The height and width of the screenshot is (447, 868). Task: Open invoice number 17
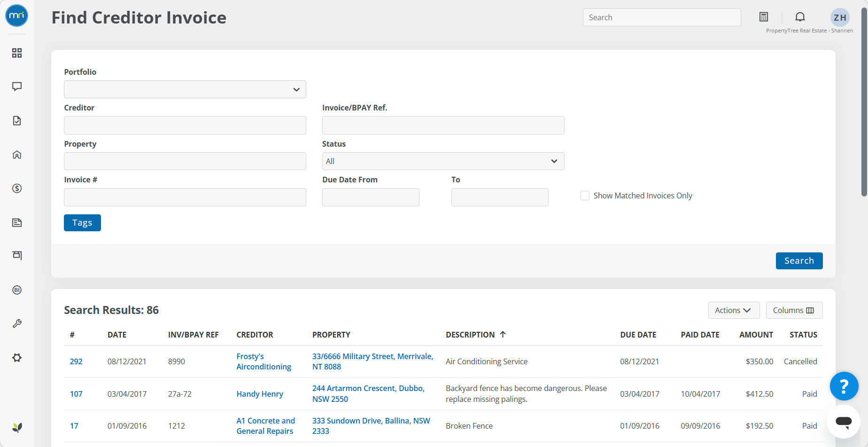pos(74,426)
